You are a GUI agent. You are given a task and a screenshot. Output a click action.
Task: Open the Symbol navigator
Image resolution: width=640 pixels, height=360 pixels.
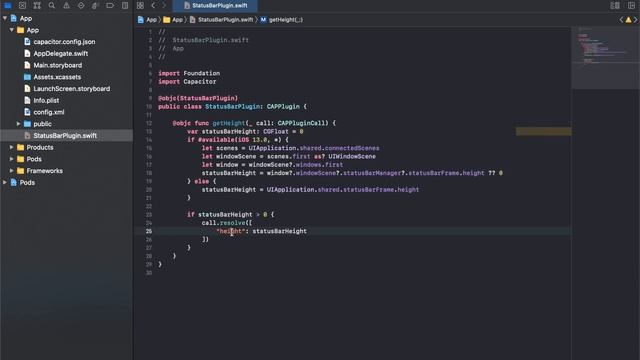[x=37, y=5]
